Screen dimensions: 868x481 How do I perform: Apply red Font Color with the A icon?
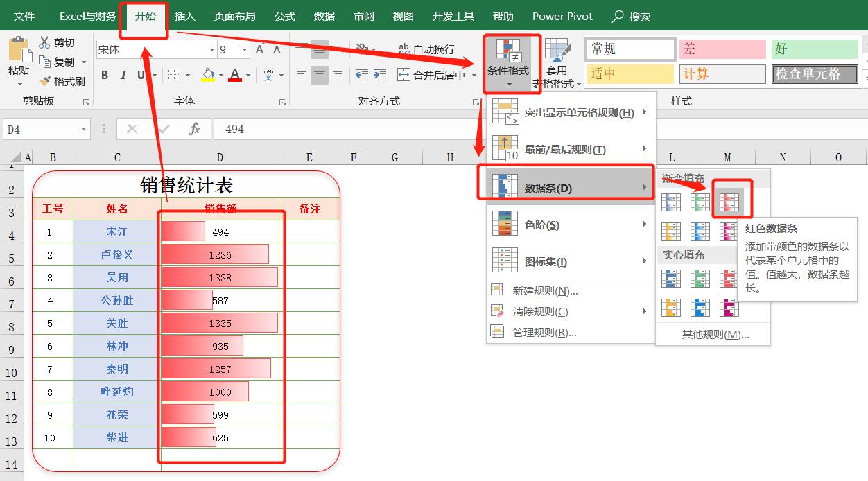point(236,74)
